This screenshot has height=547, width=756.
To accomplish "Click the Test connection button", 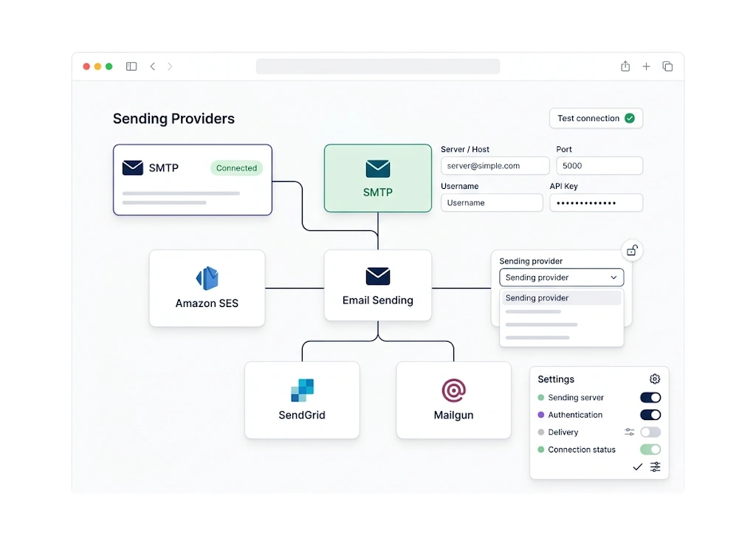I will (x=596, y=118).
